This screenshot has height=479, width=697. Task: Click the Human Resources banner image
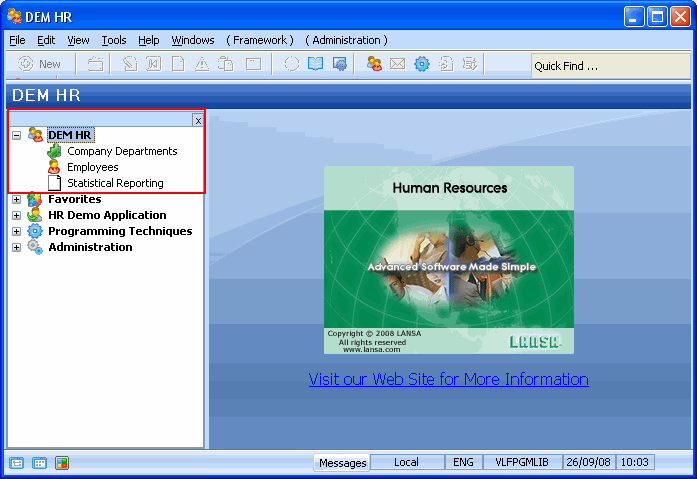click(449, 260)
